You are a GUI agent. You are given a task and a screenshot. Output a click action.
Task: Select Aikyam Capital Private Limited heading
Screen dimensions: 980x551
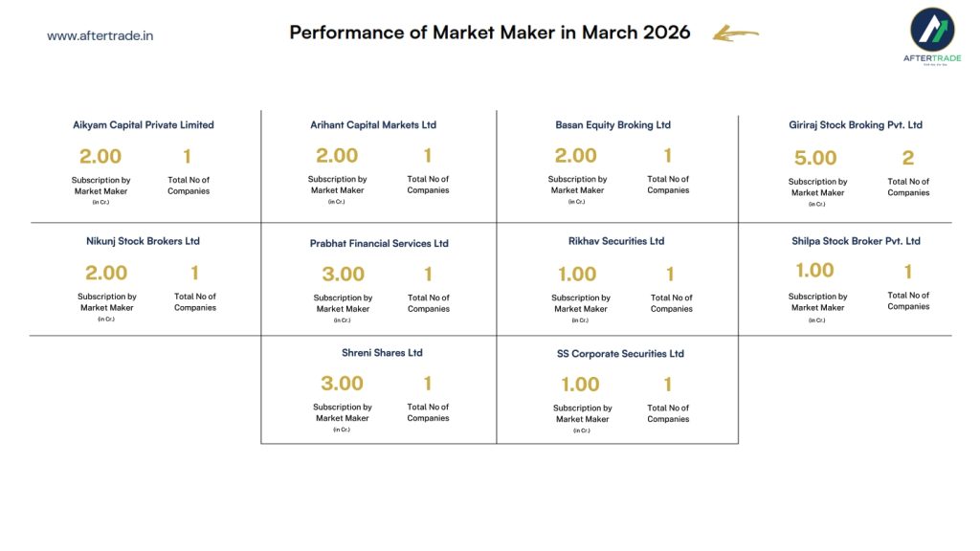click(x=144, y=125)
